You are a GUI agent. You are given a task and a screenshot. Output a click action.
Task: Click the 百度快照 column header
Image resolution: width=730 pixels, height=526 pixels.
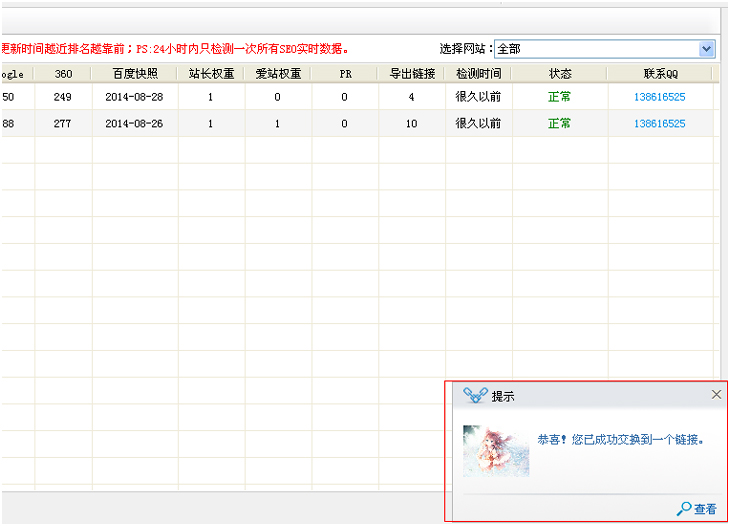coord(135,73)
